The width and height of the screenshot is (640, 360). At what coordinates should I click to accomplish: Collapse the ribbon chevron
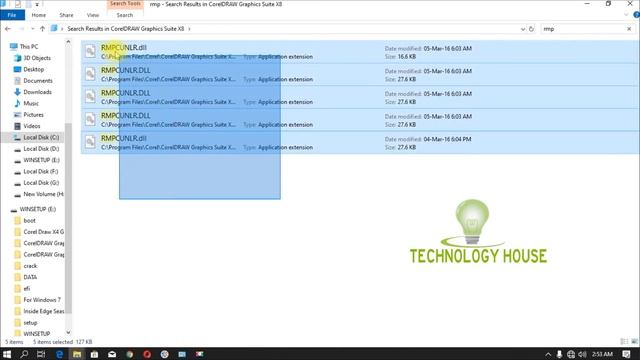[x=626, y=15]
